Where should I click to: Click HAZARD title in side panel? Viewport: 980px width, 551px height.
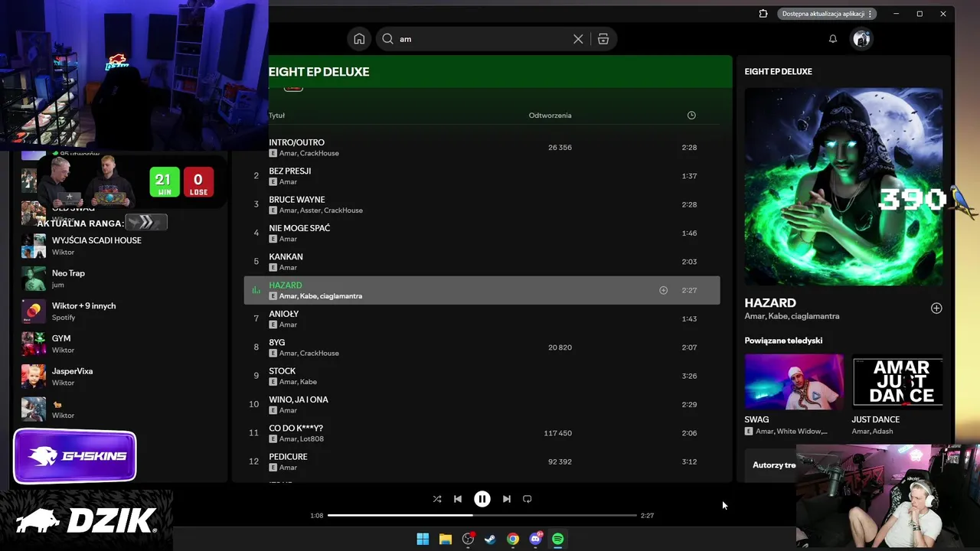click(770, 303)
